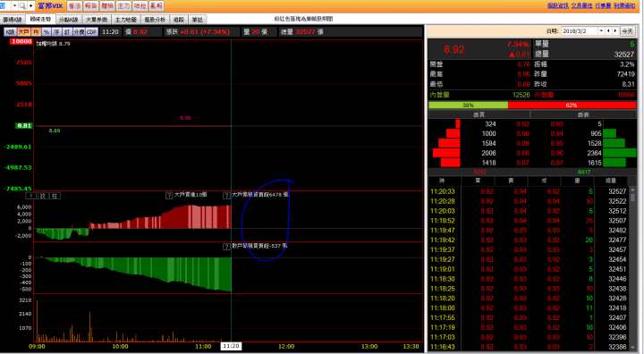Click the 設 settings icon

[x=43, y=196]
